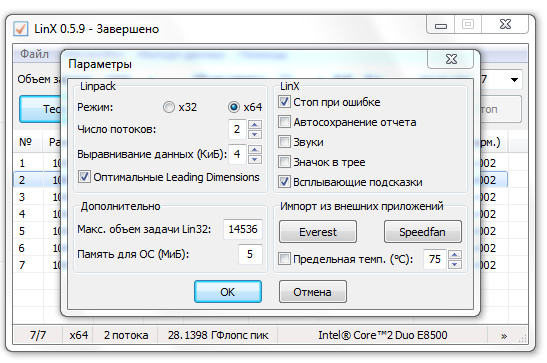Click the № column header
Screen dimensions: 547x363
[x=28, y=142]
